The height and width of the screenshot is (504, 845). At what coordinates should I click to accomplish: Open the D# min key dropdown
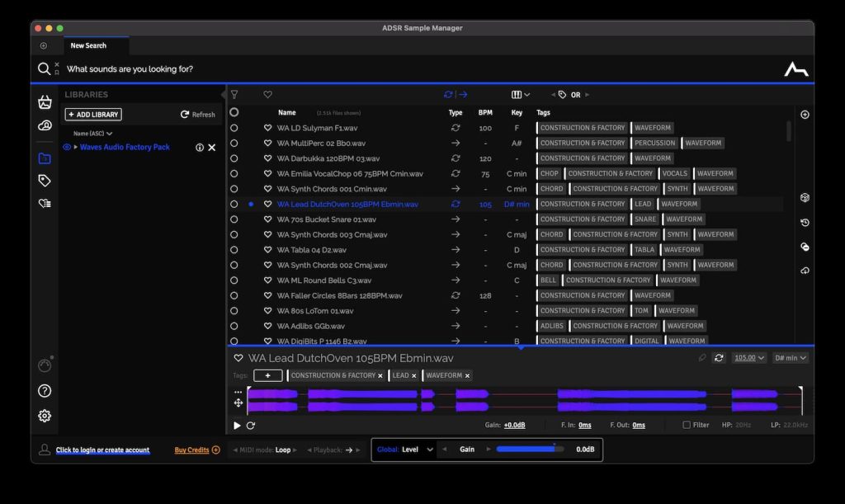pyautogui.click(x=790, y=358)
